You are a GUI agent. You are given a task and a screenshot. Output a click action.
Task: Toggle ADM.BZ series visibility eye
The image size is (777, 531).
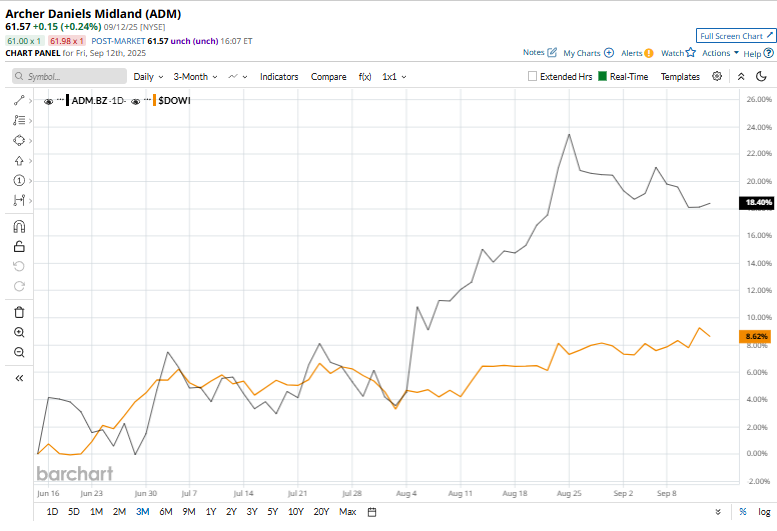tap(48, 102)
